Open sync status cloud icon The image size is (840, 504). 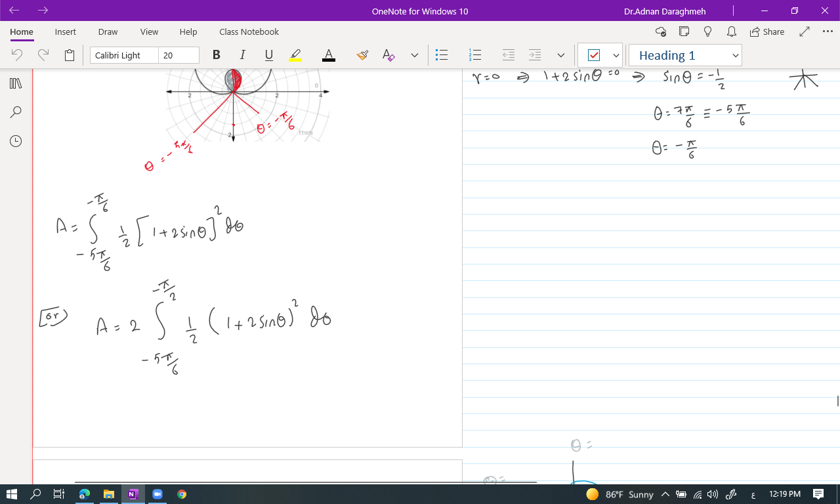click(x=661, y=31)
